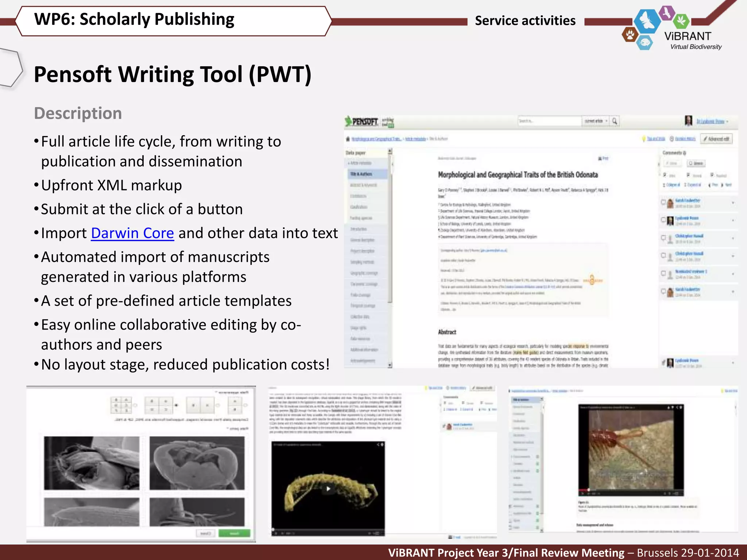747x560 pixels.
Task: Click the home icon in the breadcrumb bar
Action: pyautogui.click(x=348, y=139)
